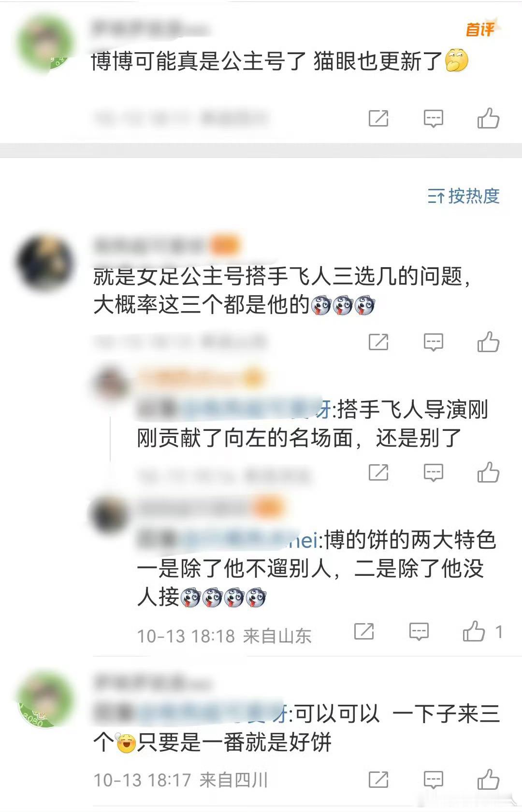
Task: Open the 按热度 sort order selector
Action: [464, 196]
